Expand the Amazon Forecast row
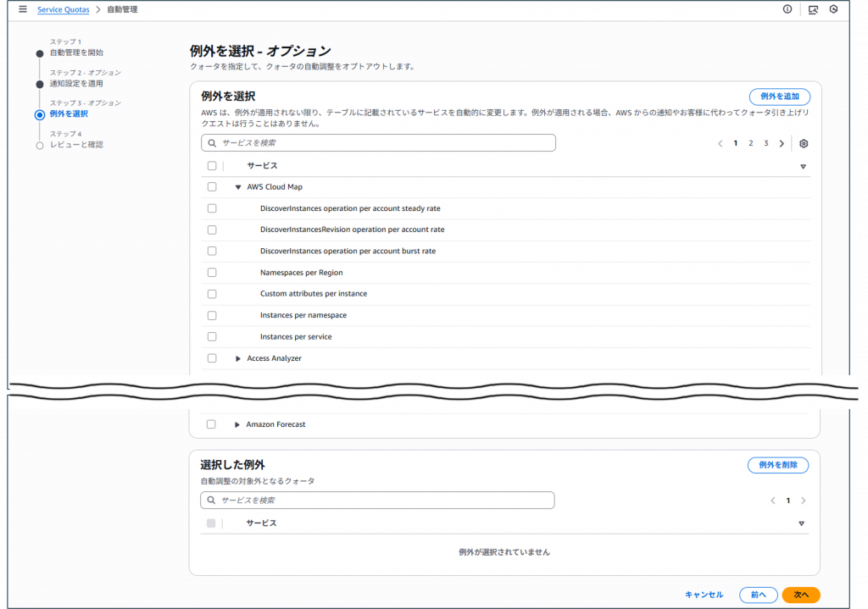The width and height of the screenshot is (868, 609). (237, 424)
